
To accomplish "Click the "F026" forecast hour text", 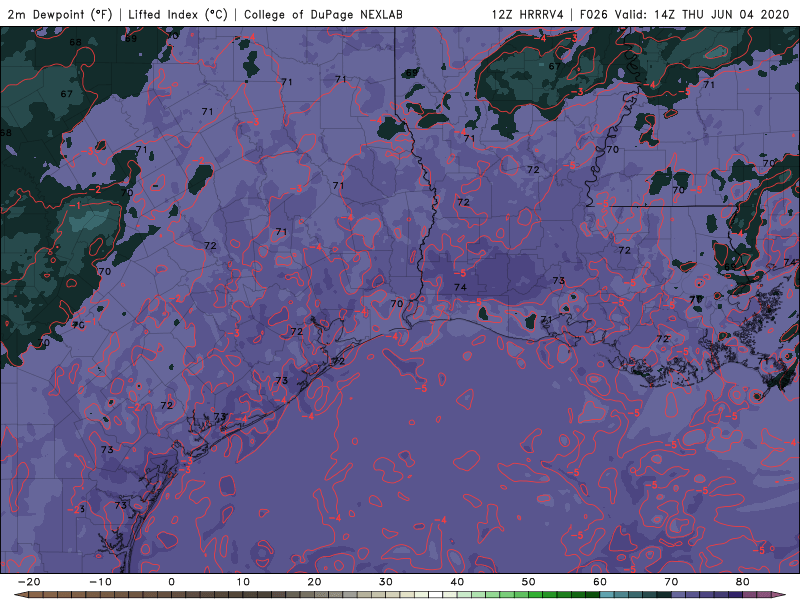I will [x=594, y=14].
